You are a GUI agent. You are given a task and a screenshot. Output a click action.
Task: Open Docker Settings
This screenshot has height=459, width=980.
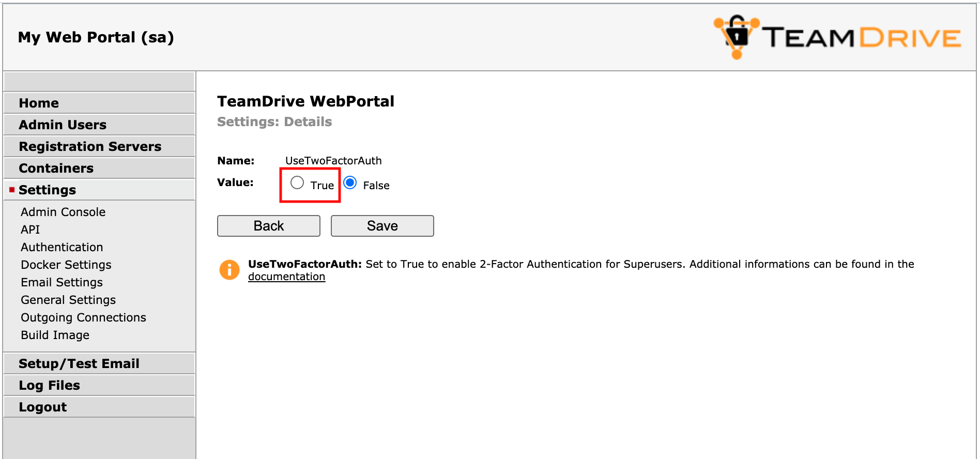[66, 265]
